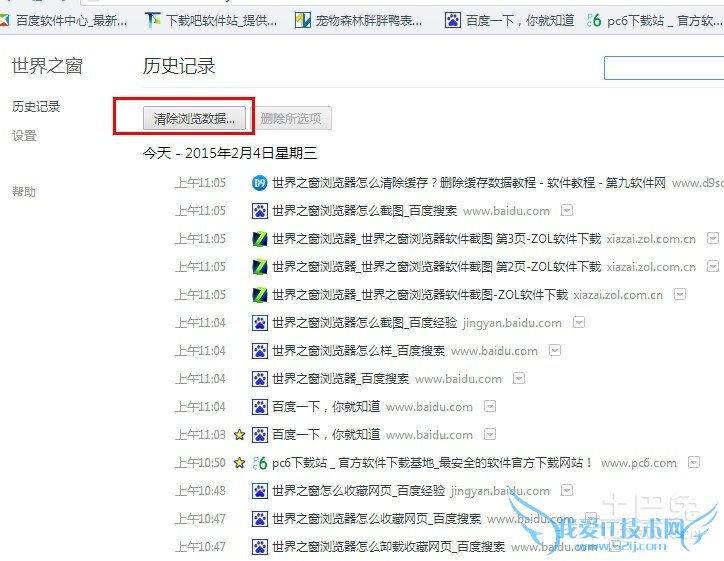Viewport: 724px width, 561px height.
Task: Open the 世界之窗浏览器怎么截图_百度搜索 history link
Action: 364,211
